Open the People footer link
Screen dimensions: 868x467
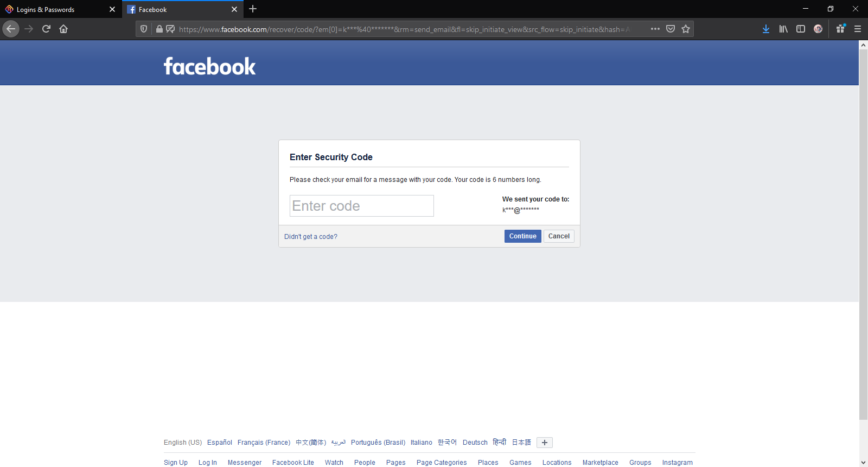click(365, 463)
